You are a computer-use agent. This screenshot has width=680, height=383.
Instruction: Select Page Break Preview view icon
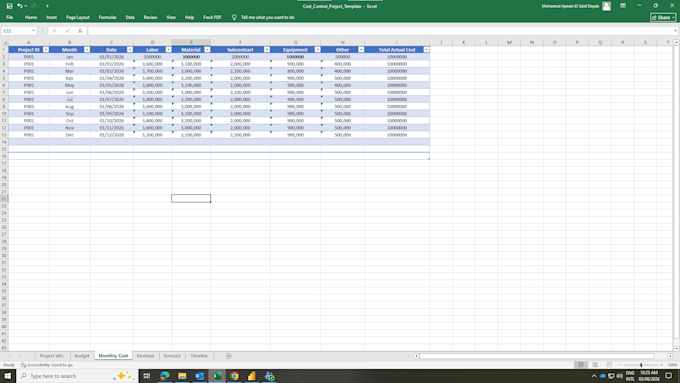(x=609, y=365)
